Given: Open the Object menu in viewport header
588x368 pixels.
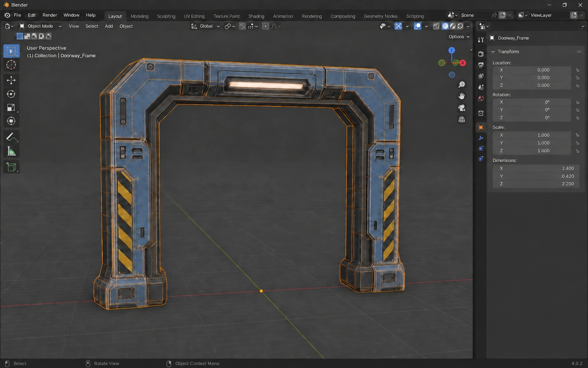Looking at the screenshot, I should tap(126, 26).
